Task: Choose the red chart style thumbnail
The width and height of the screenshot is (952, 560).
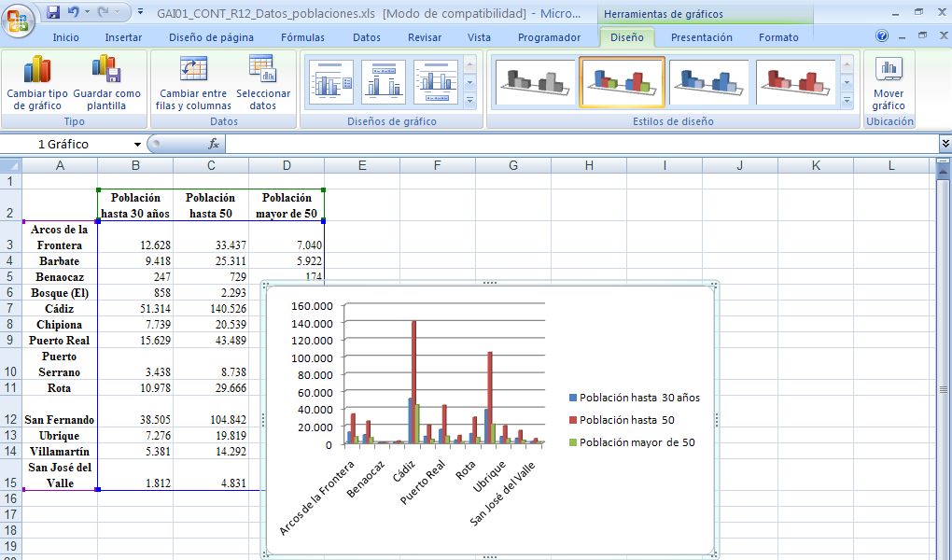Action: click(796, 82)
